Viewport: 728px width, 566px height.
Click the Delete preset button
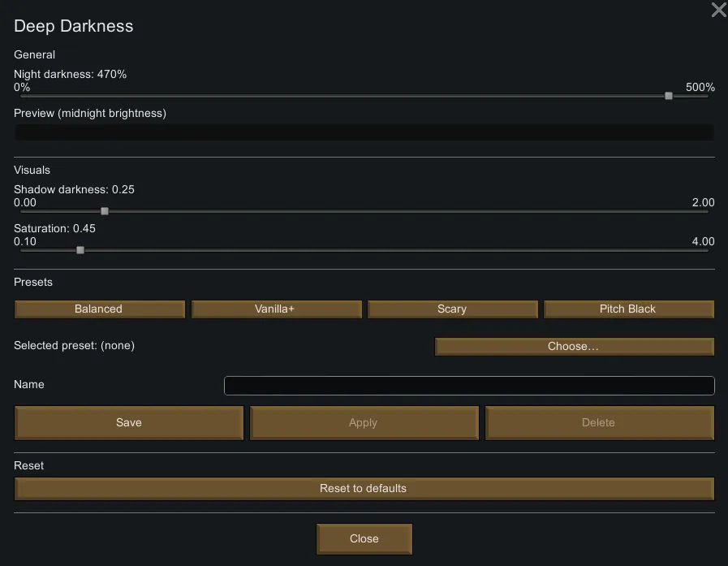point(599,423)
